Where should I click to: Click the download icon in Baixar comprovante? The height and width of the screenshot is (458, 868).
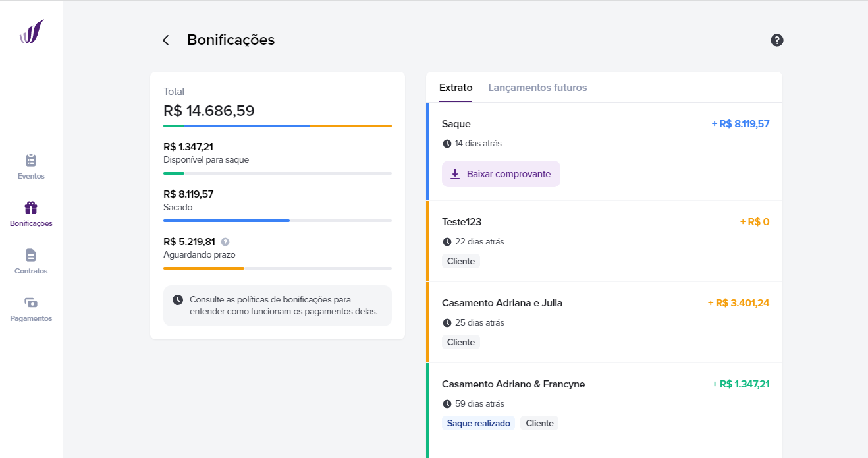click(455, 174)
